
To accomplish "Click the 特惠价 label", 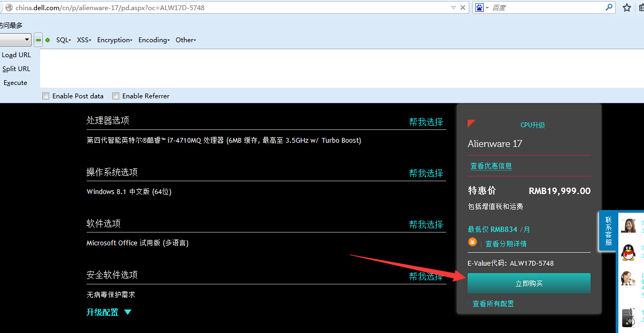I will click(482, 191).
